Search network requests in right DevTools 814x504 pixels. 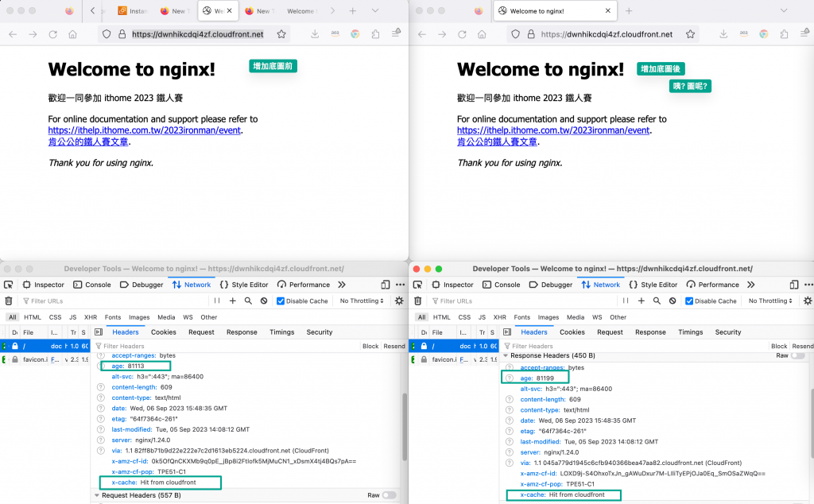click(657, 300)
